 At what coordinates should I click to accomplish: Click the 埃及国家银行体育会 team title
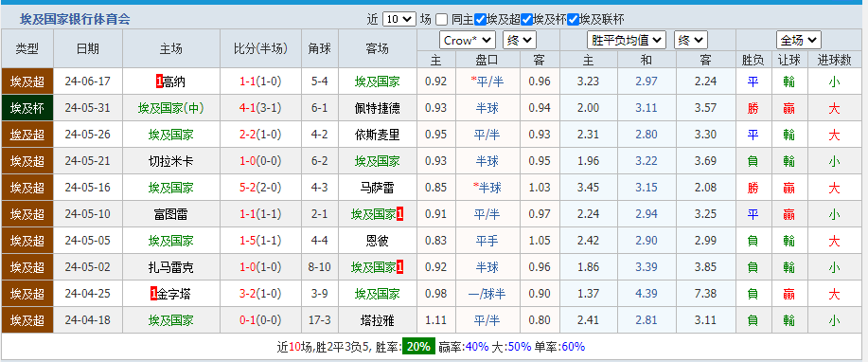[76, 19]
